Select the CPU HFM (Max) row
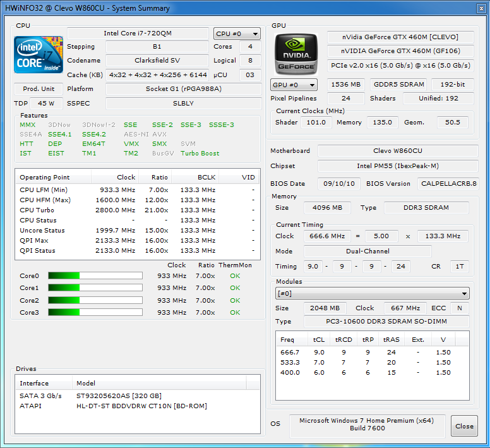The width and height of the screenshot is (490, 448). (138, 200)
